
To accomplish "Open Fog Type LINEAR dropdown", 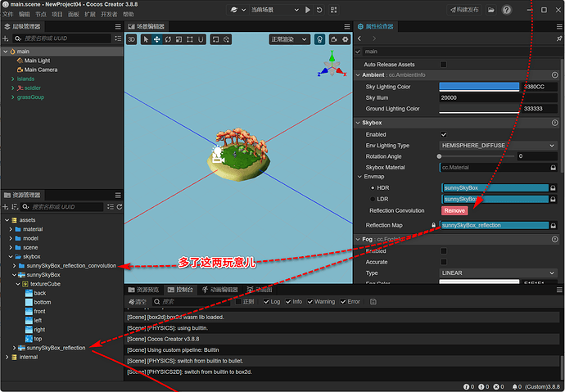I will pyautogui.click(x=499, y=273).
